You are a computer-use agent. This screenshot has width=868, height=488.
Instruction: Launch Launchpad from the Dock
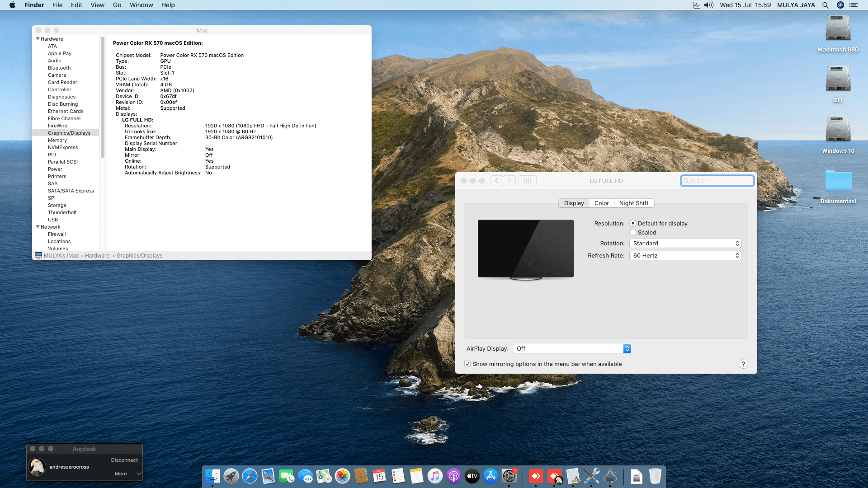231,476
